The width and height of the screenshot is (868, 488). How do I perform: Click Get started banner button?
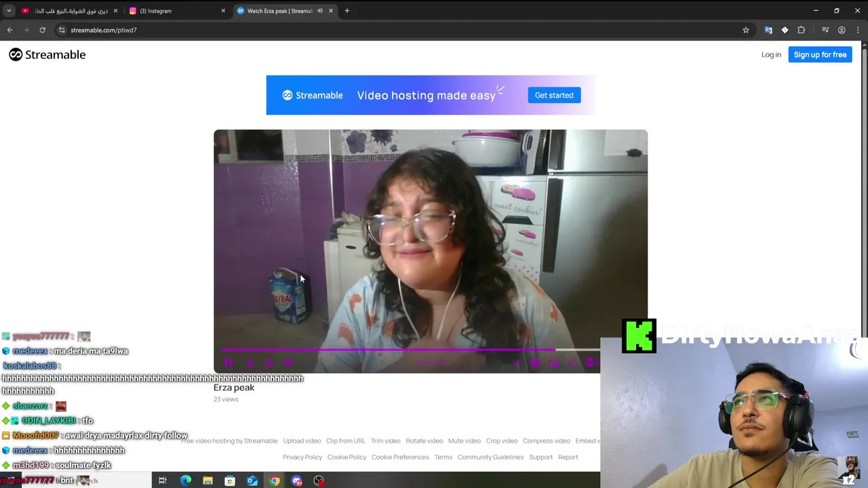(x=554, y=95)
